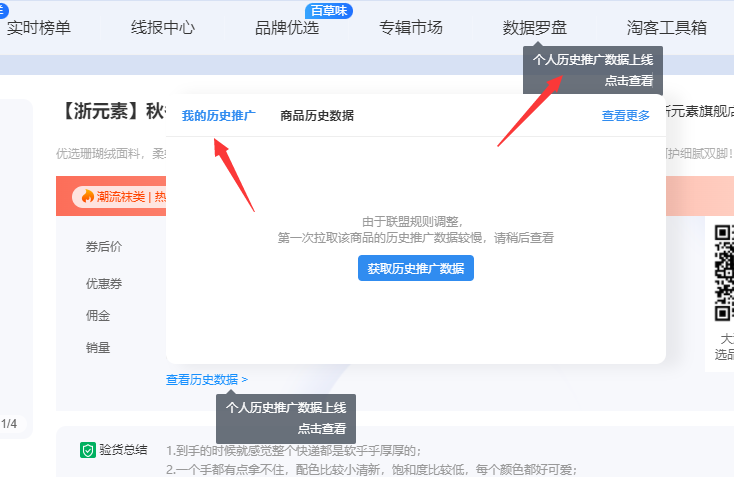Click the flame icon in 潮流袜类 banner
734x477 pixels.
coord(88,196)
